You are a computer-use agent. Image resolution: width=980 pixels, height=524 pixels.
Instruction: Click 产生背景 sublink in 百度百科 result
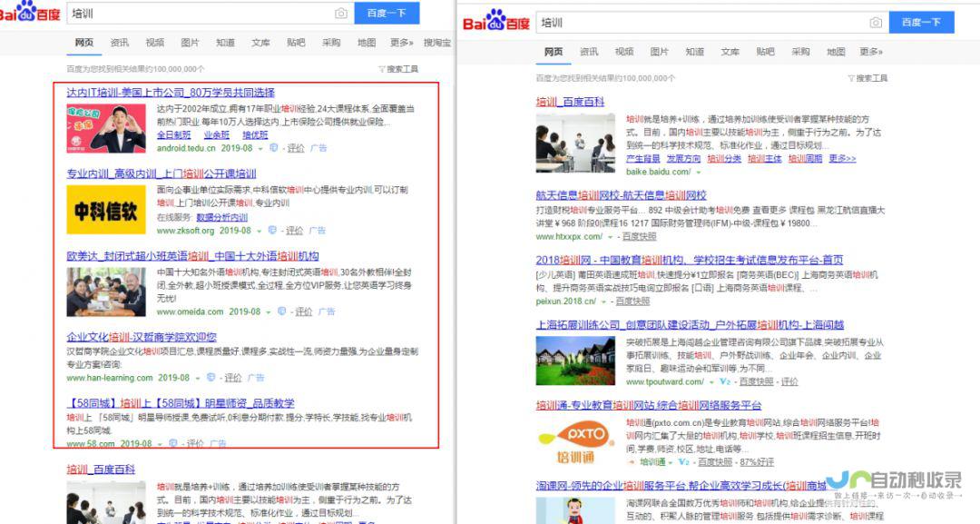(x=643, y=159)
